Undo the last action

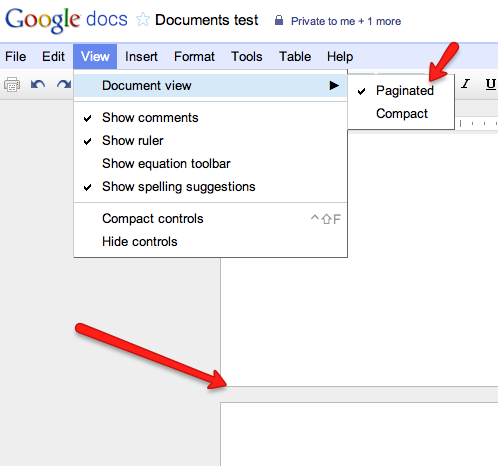click(38, 84)
